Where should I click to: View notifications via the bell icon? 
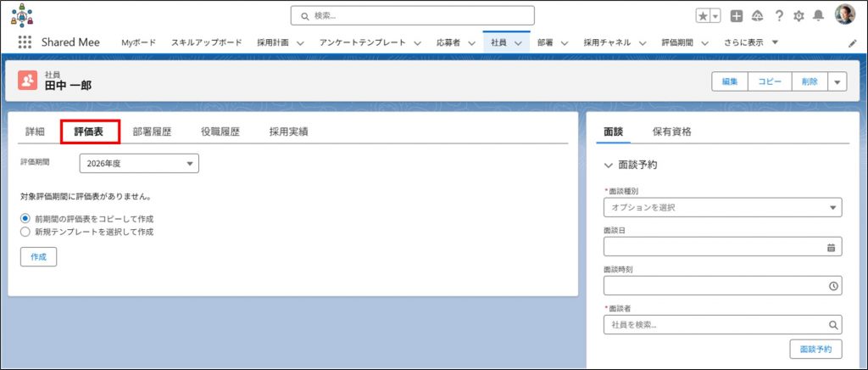tap(818, 15)
